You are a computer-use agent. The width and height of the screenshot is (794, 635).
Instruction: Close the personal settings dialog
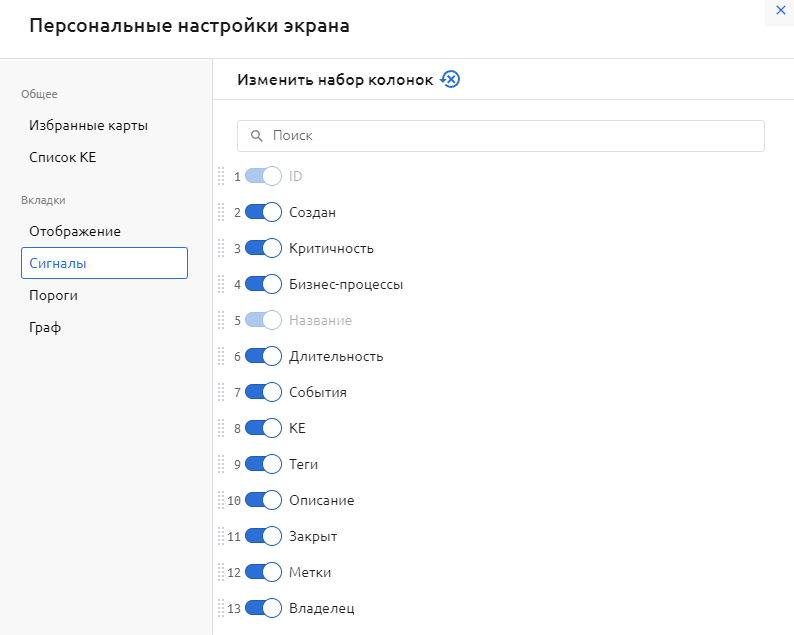click(781, 10)
